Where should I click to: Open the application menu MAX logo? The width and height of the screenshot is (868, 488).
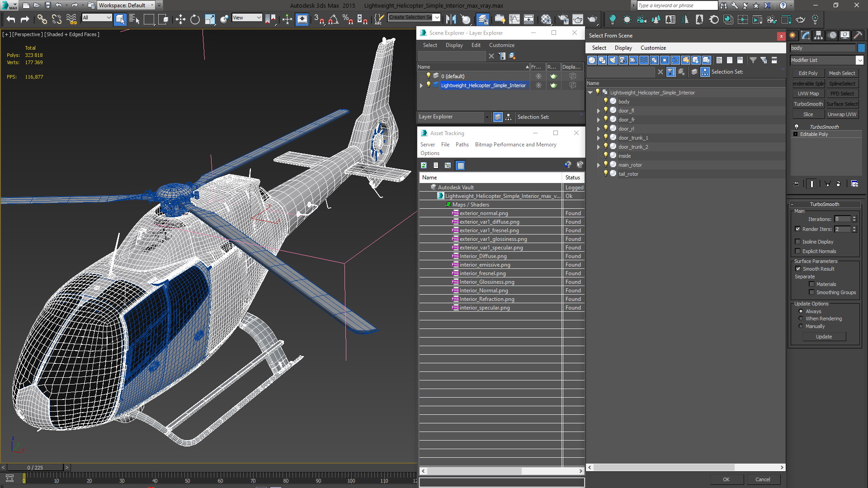click(x=9, y=5)
